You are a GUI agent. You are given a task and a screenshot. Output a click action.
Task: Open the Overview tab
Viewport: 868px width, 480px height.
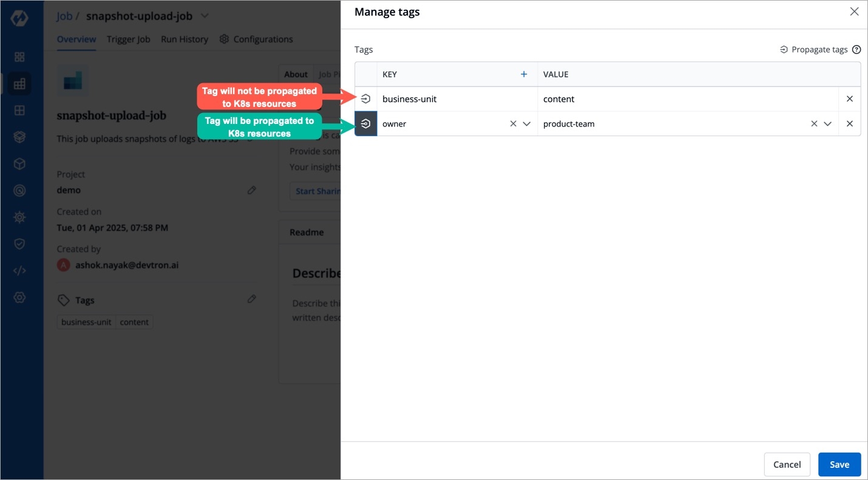(76, 39)
